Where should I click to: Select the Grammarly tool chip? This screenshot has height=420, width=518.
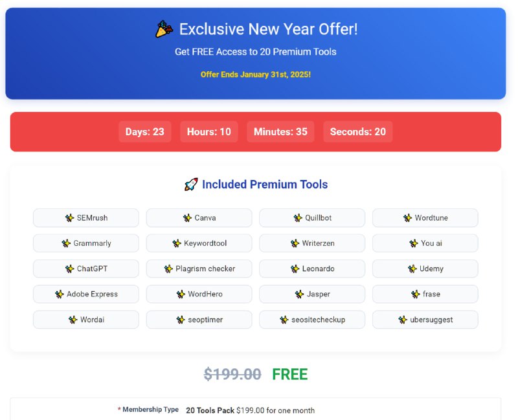tap(86, 243)
